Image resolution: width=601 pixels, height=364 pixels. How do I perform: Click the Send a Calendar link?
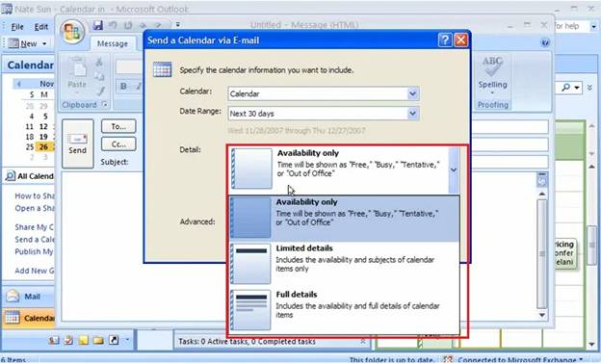[35, 240]
